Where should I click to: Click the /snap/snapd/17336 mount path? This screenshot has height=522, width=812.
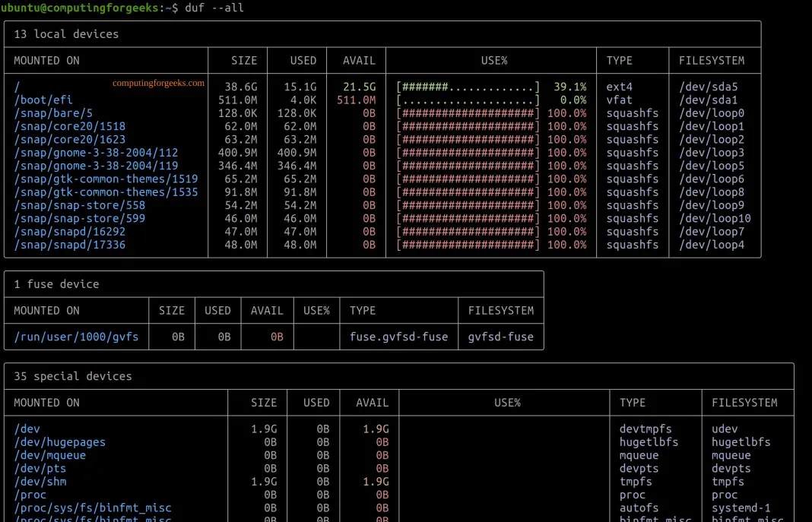click(x=69, y=245)
